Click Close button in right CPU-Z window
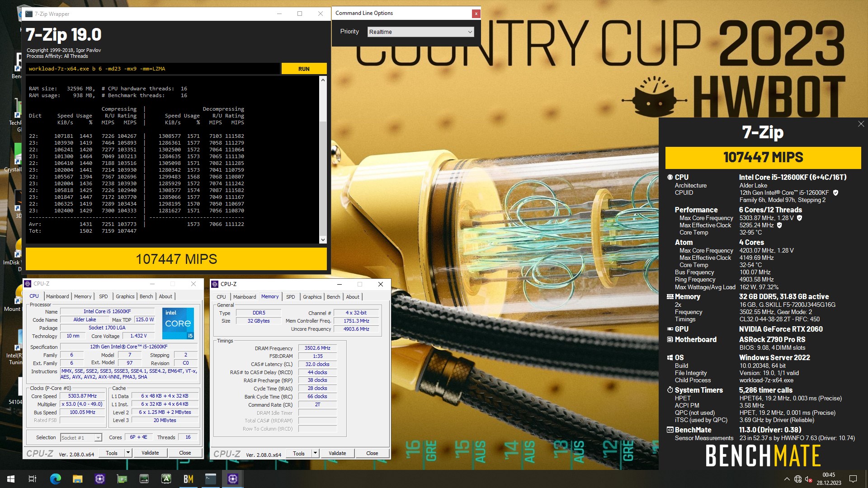 click(x=372, y=453)
